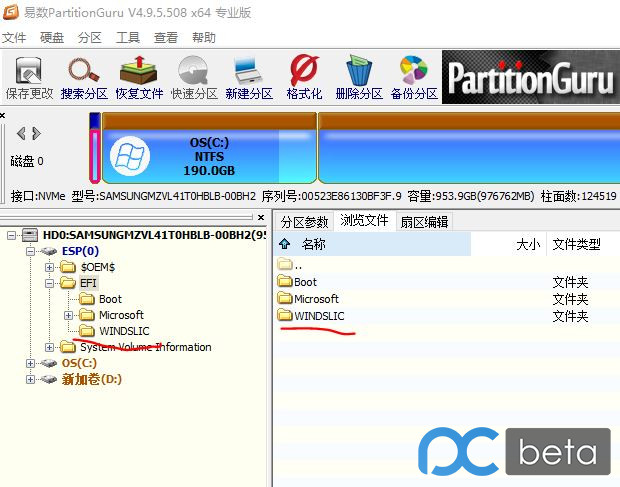Select System Volume Information in tree
This screenshot has height=487, width=620.
tap(146, 347)
